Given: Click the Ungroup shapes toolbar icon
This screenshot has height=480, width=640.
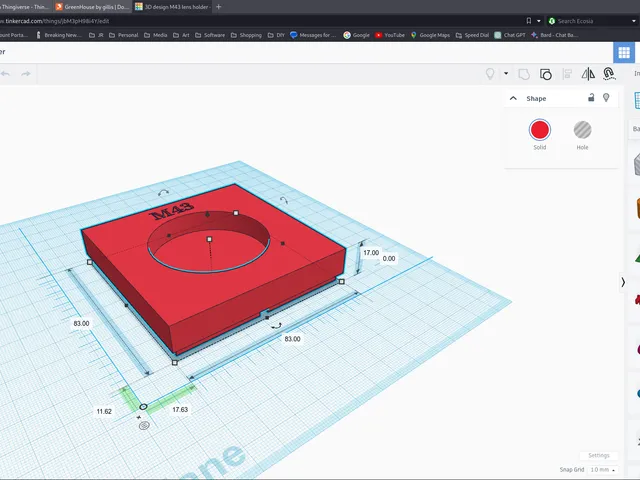Looking at the screenshot, I should pos(546,74).
